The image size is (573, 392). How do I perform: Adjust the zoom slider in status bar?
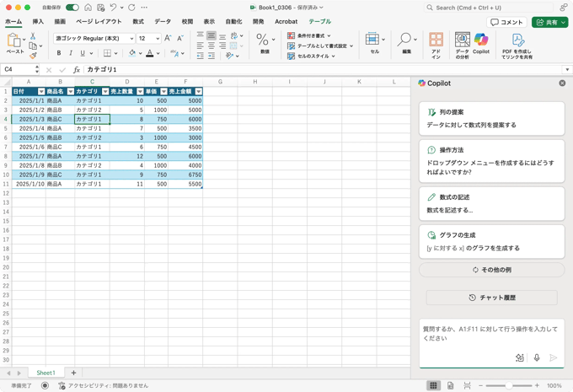(509, 385)
